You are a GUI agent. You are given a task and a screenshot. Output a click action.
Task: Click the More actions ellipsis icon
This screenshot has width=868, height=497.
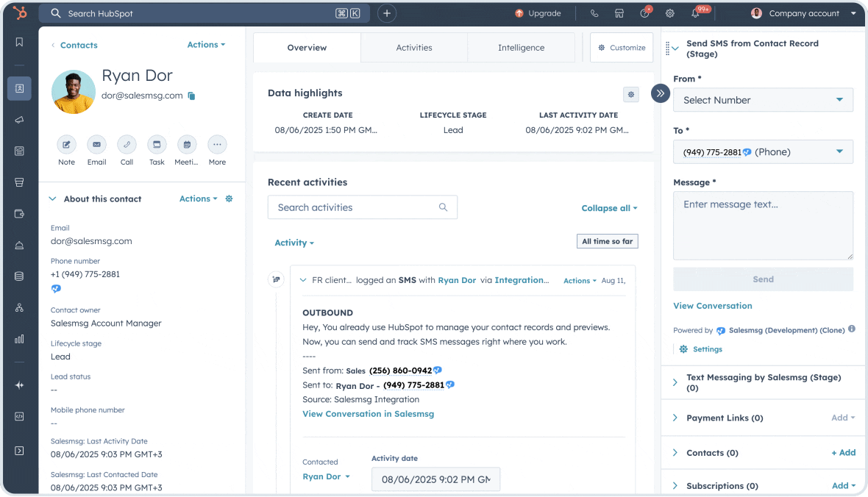click(217, 144)
